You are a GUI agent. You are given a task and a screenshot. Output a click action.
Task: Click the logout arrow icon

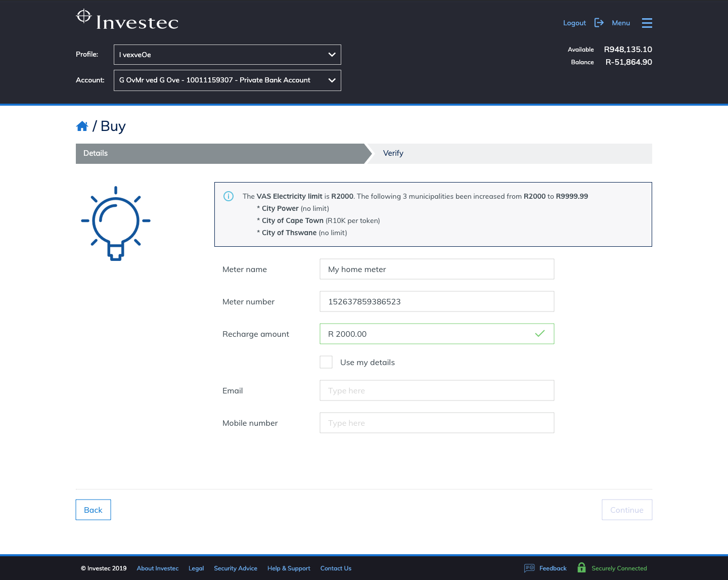coord(599,23)
